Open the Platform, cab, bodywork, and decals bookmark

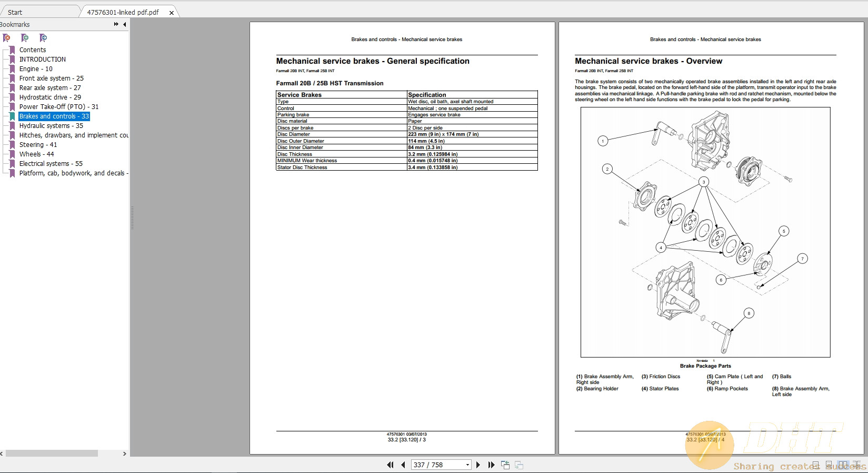coord(74,173)
